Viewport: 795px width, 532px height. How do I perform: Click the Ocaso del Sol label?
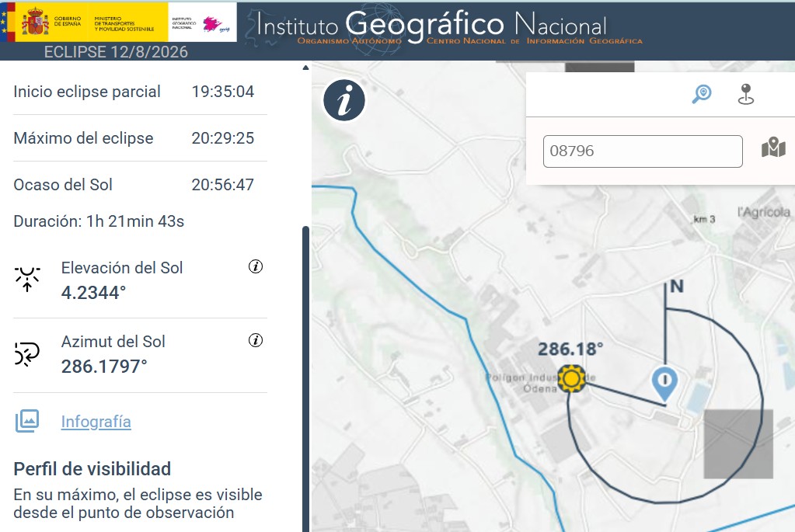(x=63, y=185)
